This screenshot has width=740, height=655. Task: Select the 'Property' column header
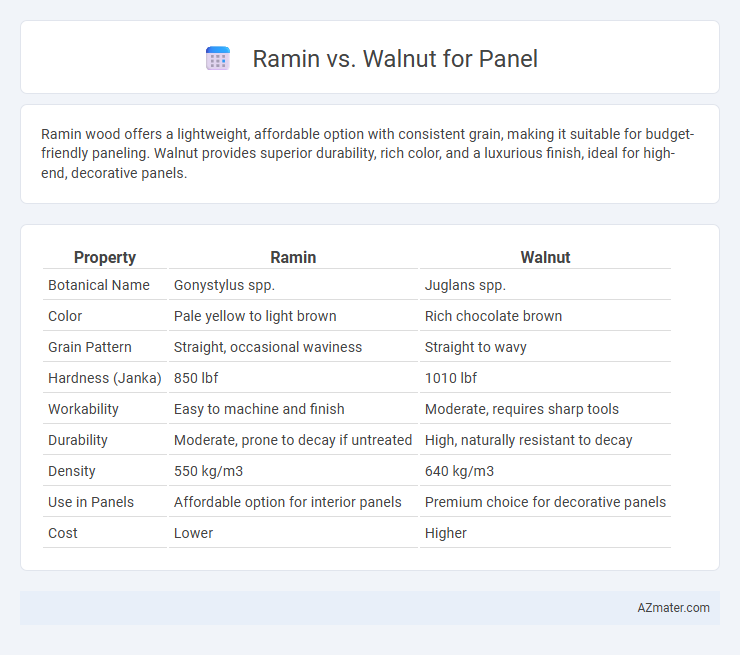105,257
